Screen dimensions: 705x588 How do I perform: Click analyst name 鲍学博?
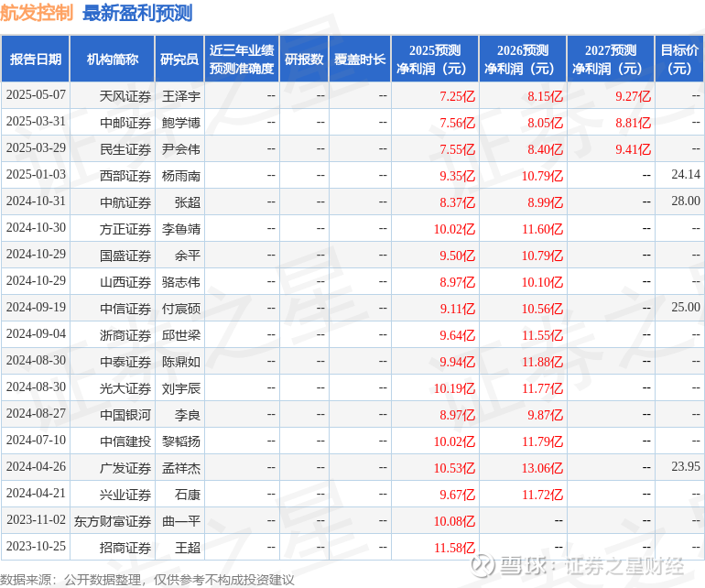pos(181,123)
